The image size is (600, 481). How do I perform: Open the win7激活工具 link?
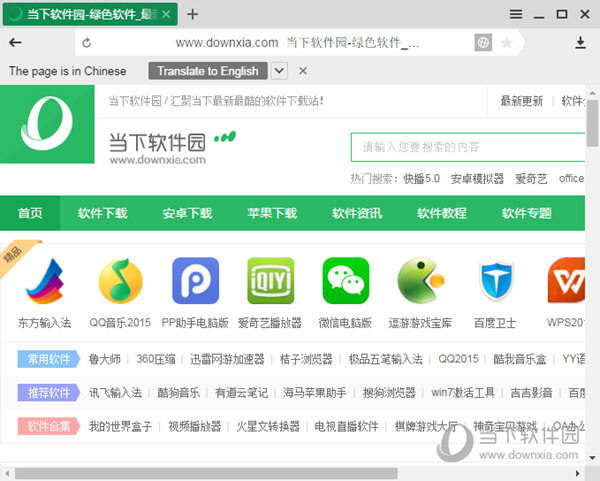(463, 393)
